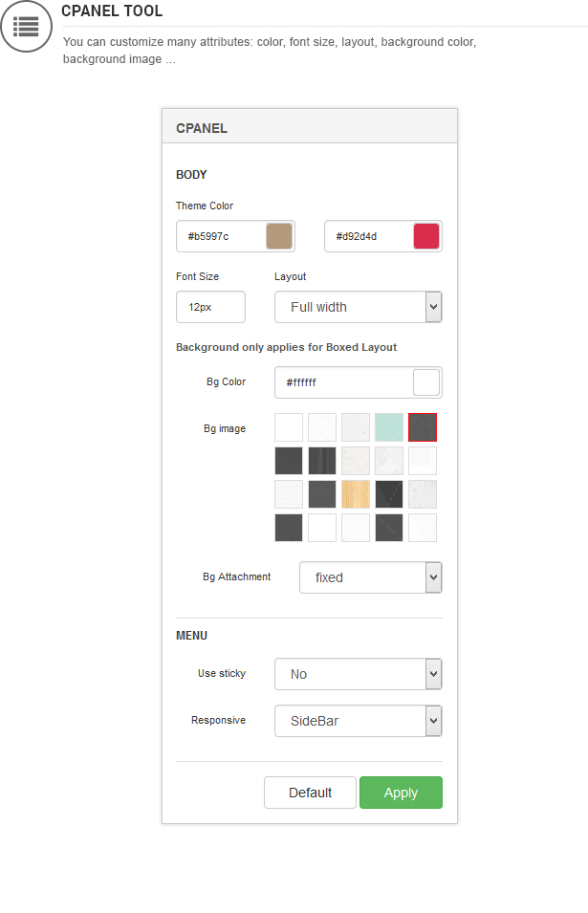Click the #d92d4d theme color text field

[369, 236]
